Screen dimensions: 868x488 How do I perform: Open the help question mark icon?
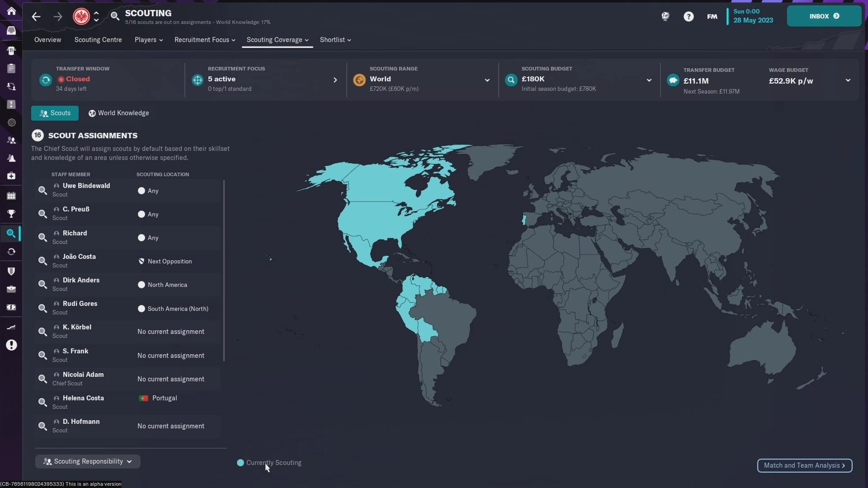pos(689,17)
